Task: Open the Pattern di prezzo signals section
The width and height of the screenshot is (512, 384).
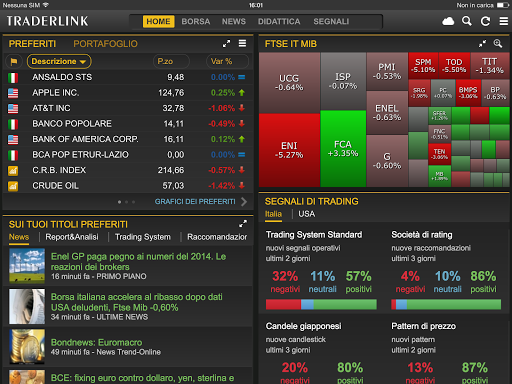Action: [423, 326]
